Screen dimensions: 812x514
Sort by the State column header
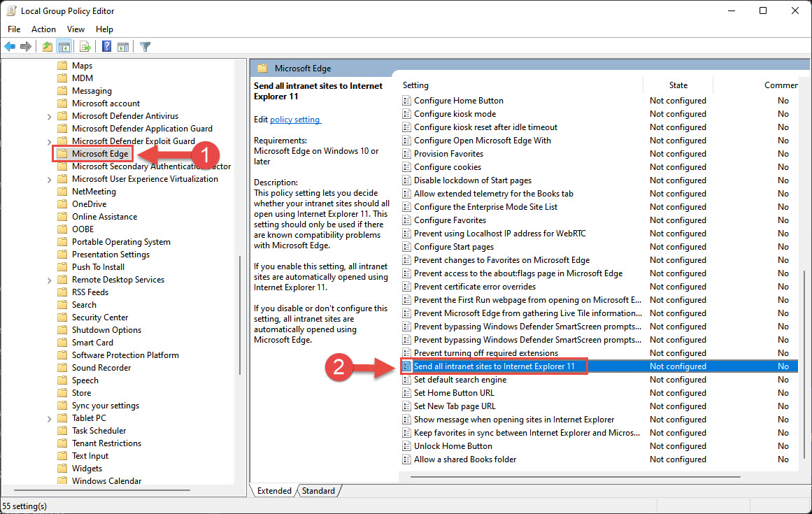tap(678, 85)
